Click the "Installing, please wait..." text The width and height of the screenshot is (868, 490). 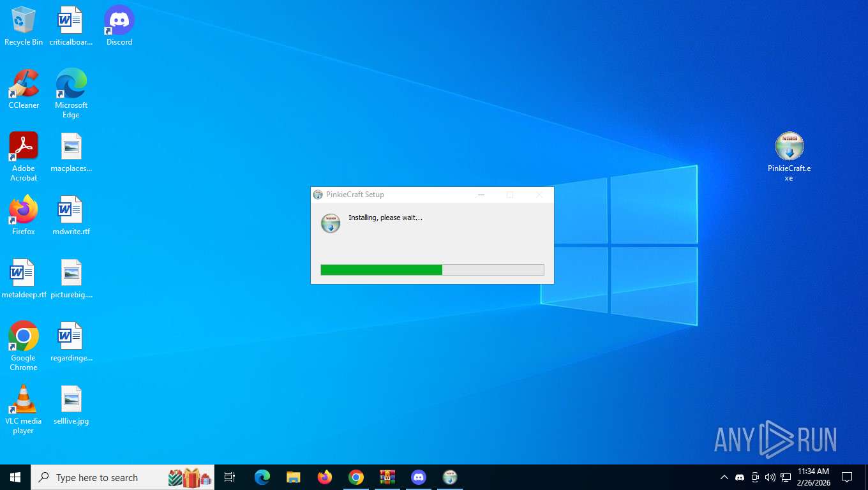click(385, 218)
